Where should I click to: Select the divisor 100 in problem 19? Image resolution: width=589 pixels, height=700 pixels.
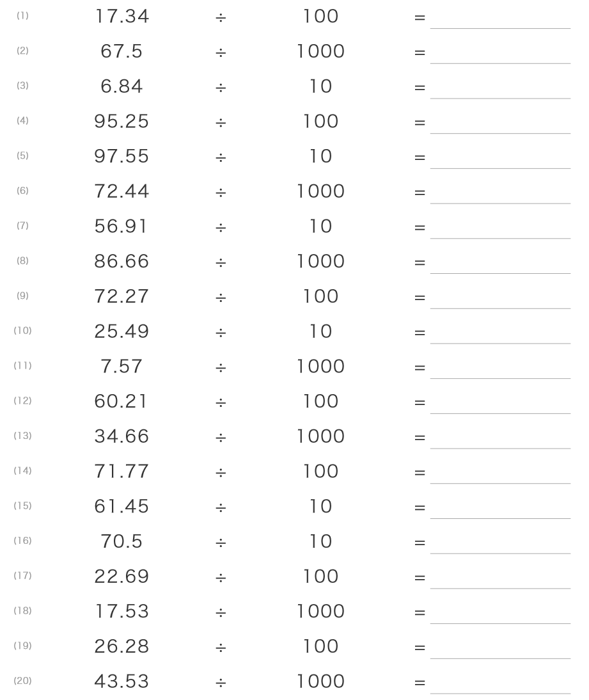point(320,646)
